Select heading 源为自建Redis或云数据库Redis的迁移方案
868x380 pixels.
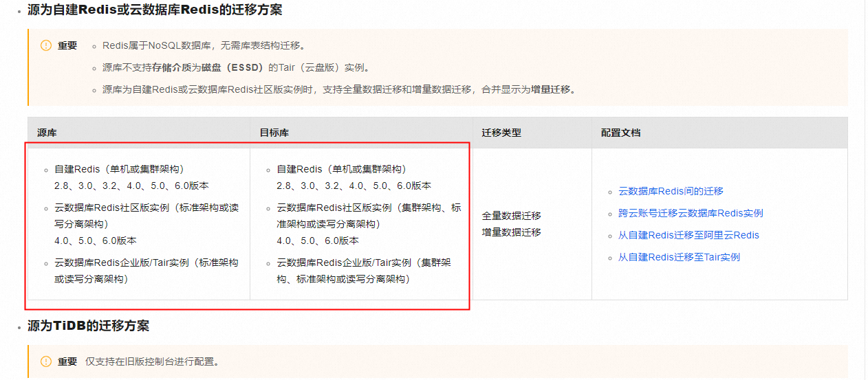(155, 10)
